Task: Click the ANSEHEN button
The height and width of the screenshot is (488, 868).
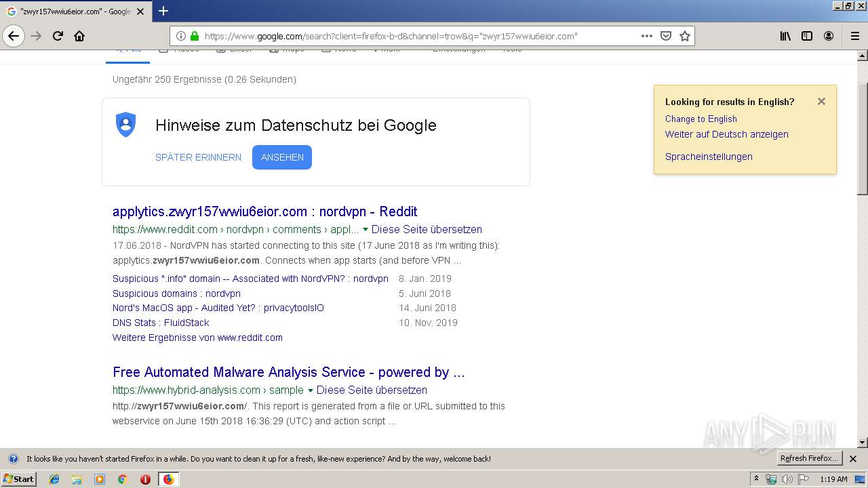Action: (x=282, y=157)
